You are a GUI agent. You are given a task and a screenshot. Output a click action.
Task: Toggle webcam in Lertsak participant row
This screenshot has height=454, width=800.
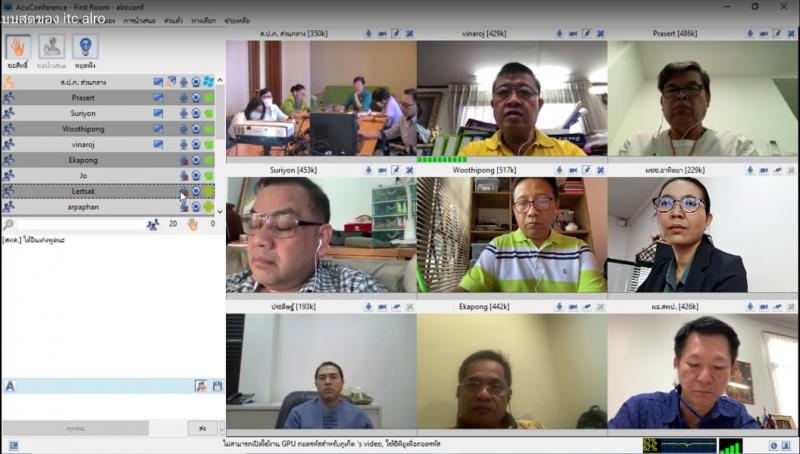(x=196, y=191)
